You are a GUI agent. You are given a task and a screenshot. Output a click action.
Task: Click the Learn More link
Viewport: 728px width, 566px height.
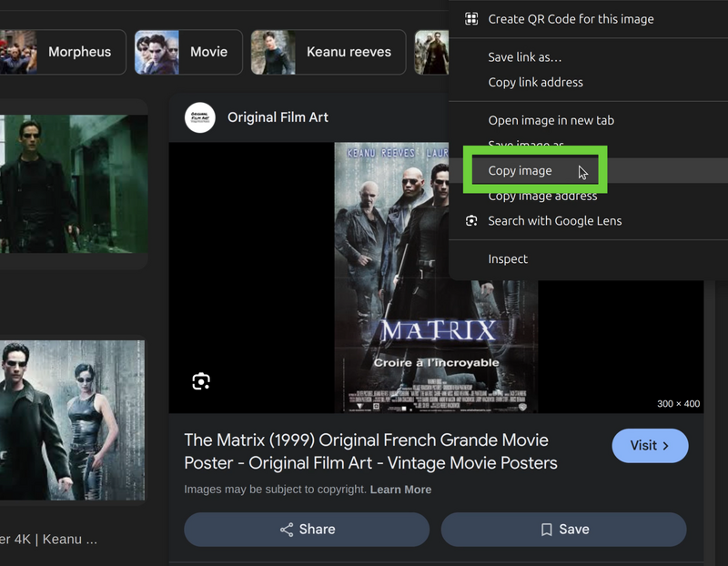pyautogui.click(x=400, y=490)
